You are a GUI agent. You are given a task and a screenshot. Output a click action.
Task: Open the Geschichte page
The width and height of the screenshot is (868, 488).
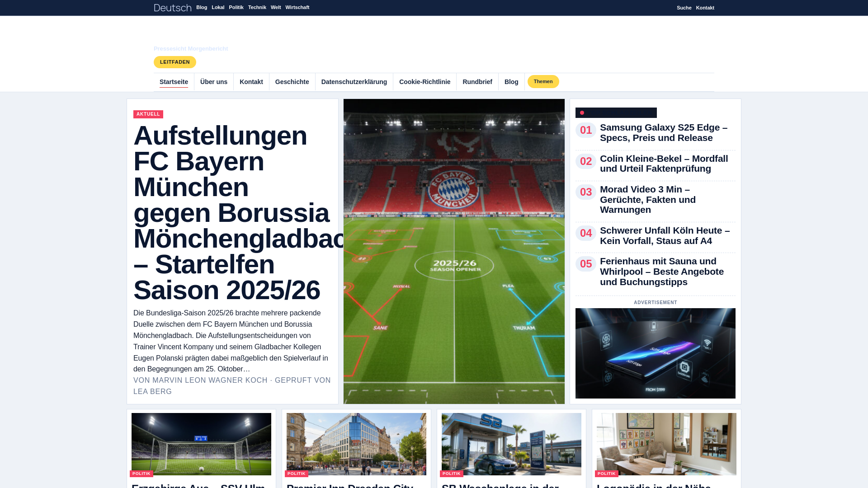pos(292,82)
